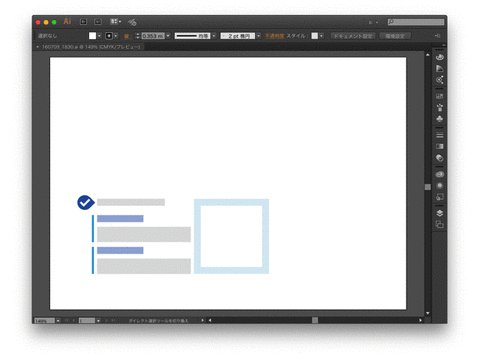480x360 pixels.
Task: Click the help search field
Action: click(416, 22)
